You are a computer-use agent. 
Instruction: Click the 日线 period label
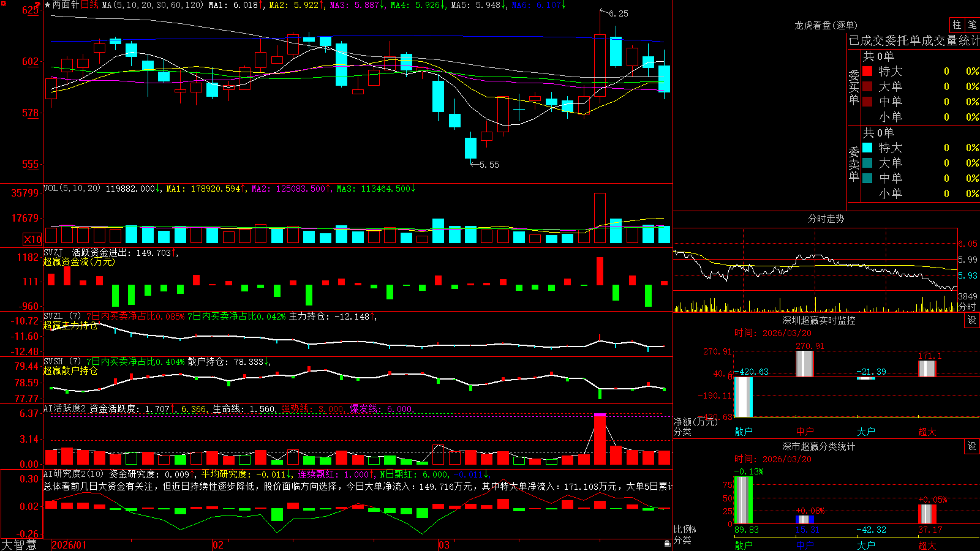click(x=89, y=5)
